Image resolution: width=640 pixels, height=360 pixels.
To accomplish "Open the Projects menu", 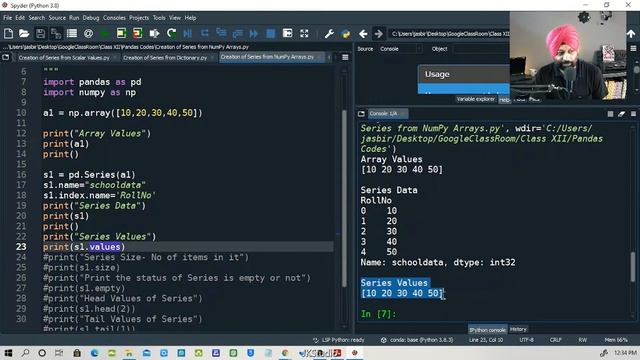I will (139, 18).
